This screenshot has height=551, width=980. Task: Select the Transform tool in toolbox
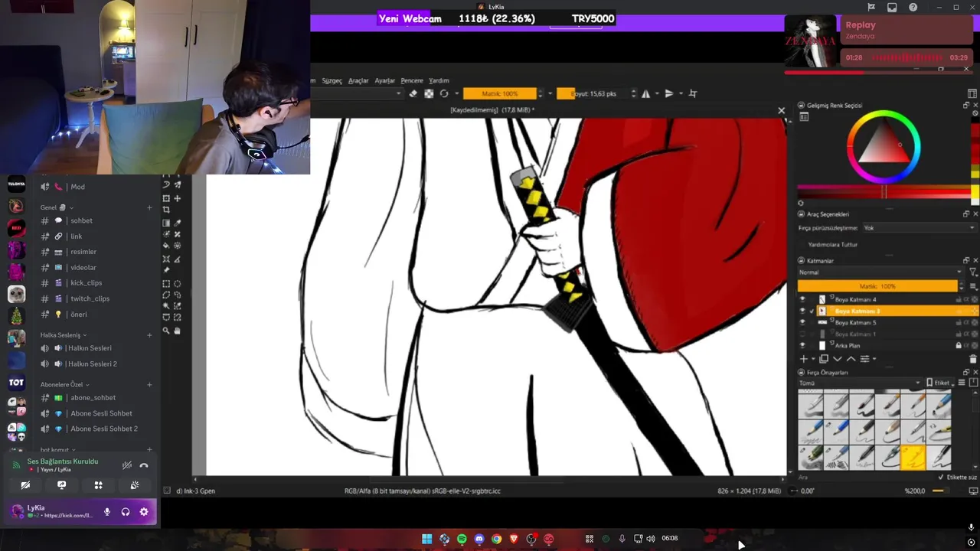[166, 198]
